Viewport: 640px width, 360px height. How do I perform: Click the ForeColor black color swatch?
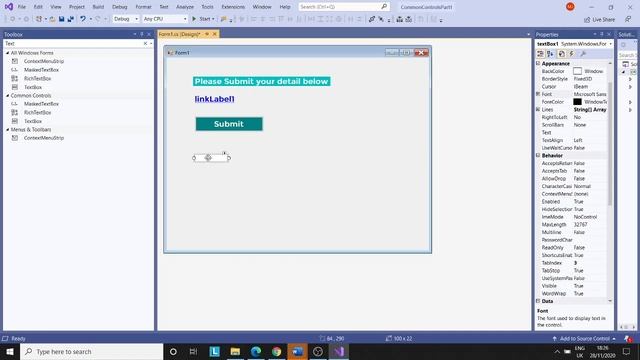[x=577, y=102]
